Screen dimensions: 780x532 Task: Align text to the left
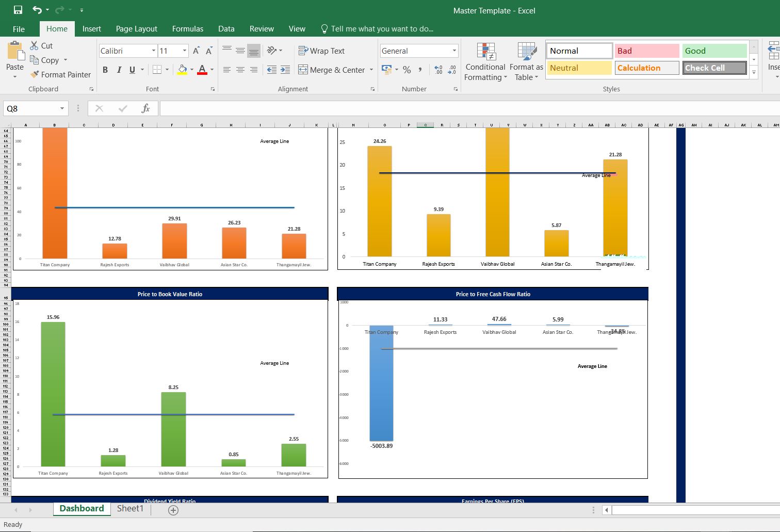pos(227,70)
